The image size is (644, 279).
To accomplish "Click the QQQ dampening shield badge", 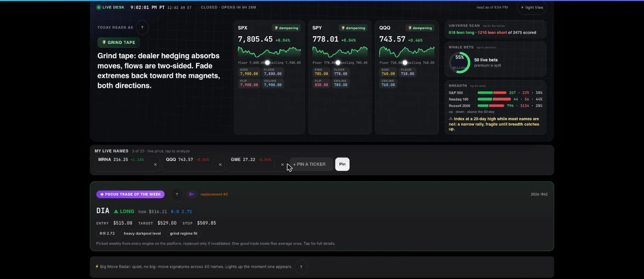I will [420, 28].
